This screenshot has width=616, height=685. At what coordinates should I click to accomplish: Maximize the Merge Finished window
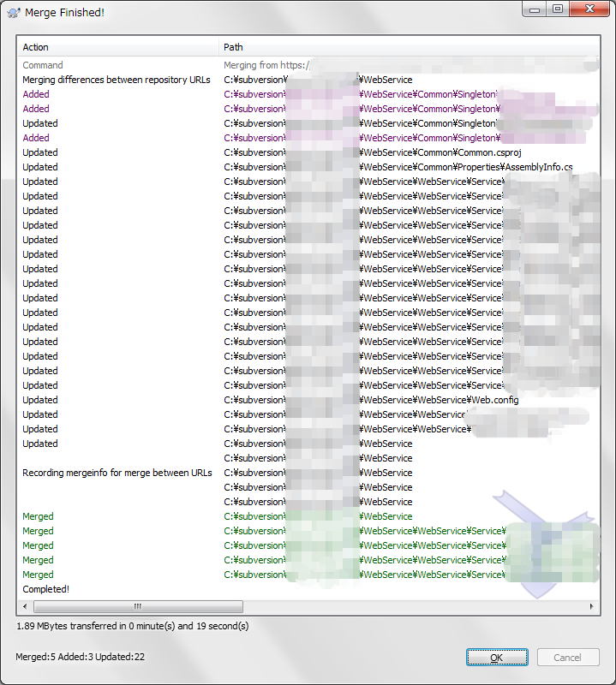click(558, 9)
